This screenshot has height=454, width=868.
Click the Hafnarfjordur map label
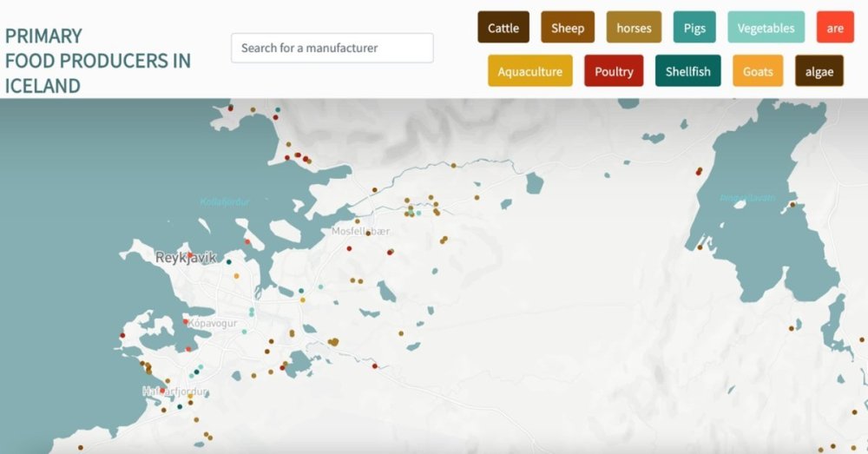(x=175, y=391)
